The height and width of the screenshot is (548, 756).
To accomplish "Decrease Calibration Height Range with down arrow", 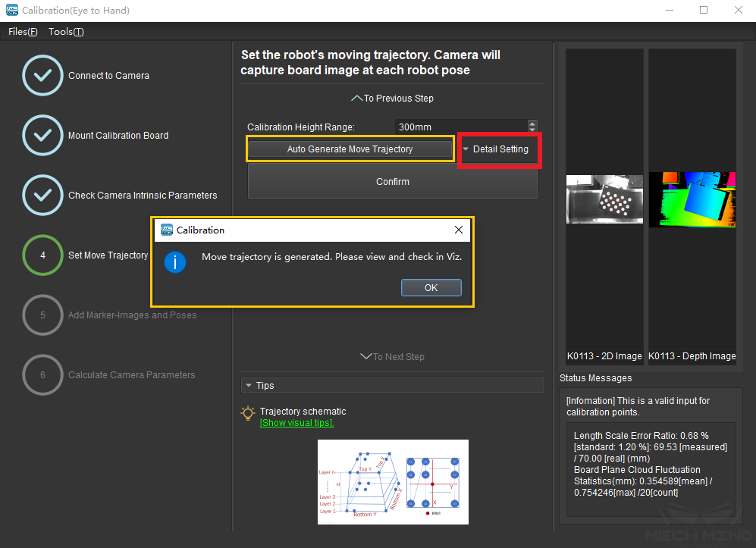I will 532,130.
